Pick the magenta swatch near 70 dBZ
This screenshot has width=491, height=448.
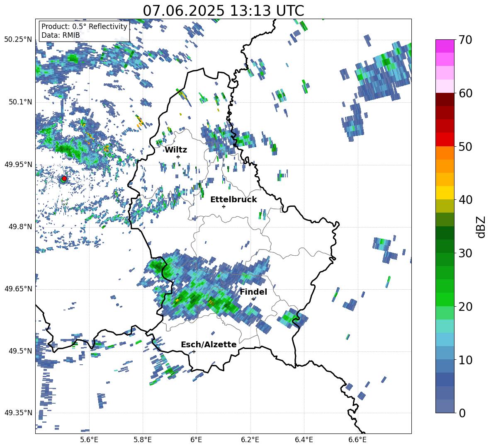(445, 46)
